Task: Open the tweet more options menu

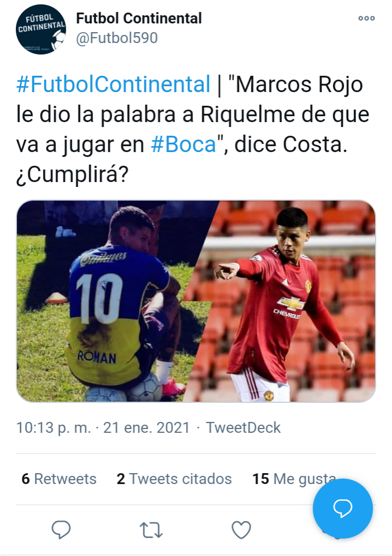Action: pos(366,19)
